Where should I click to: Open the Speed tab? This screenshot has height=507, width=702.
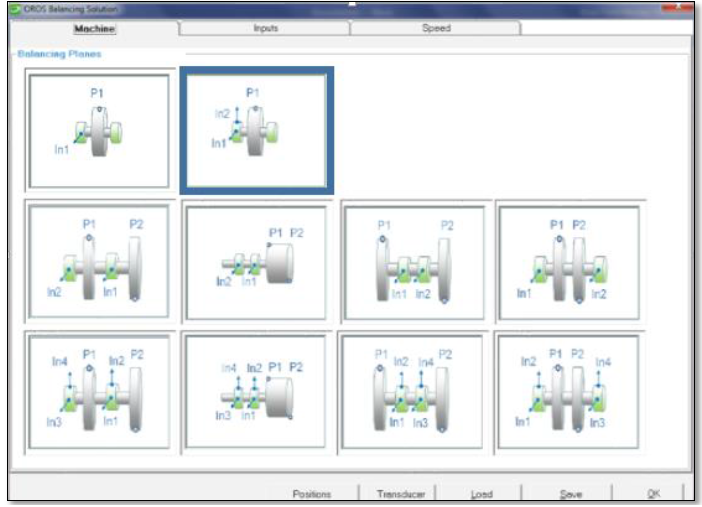435,29
